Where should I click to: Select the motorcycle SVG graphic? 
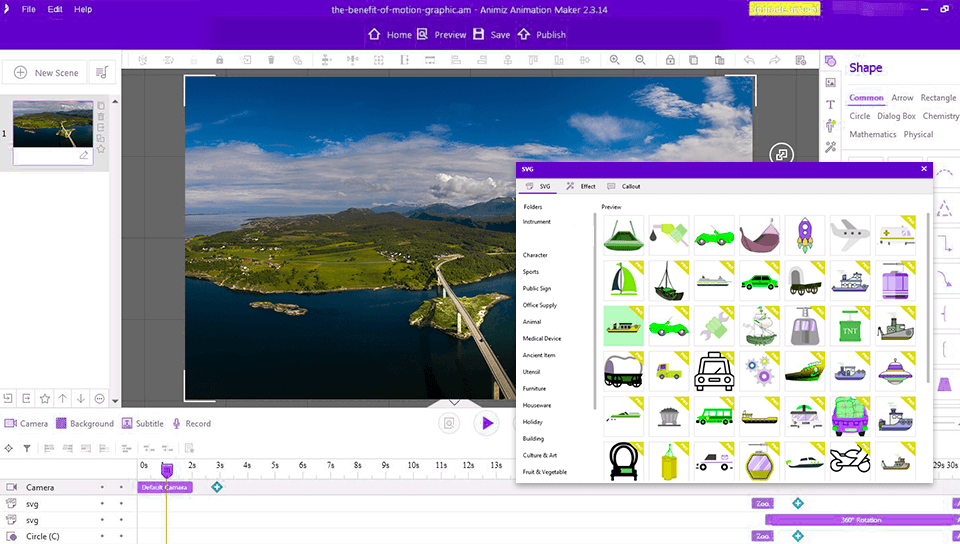click(x=850, y=460)
